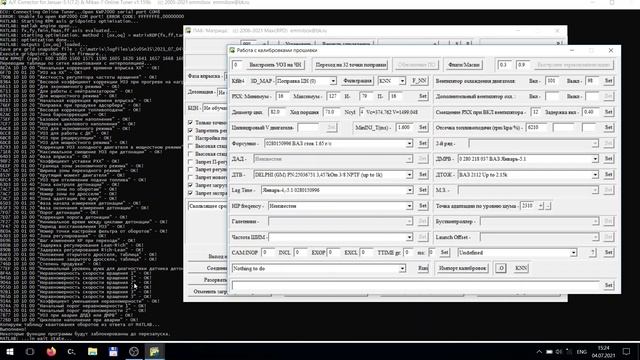Expand the HIP frequency dropdown

409,206
